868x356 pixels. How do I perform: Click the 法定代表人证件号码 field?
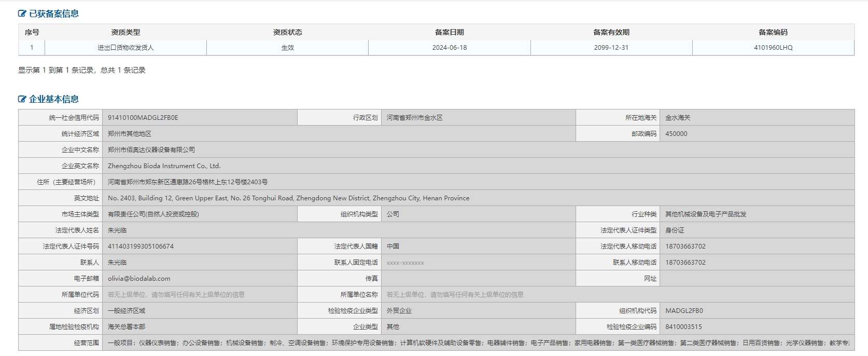coord(200,247)
